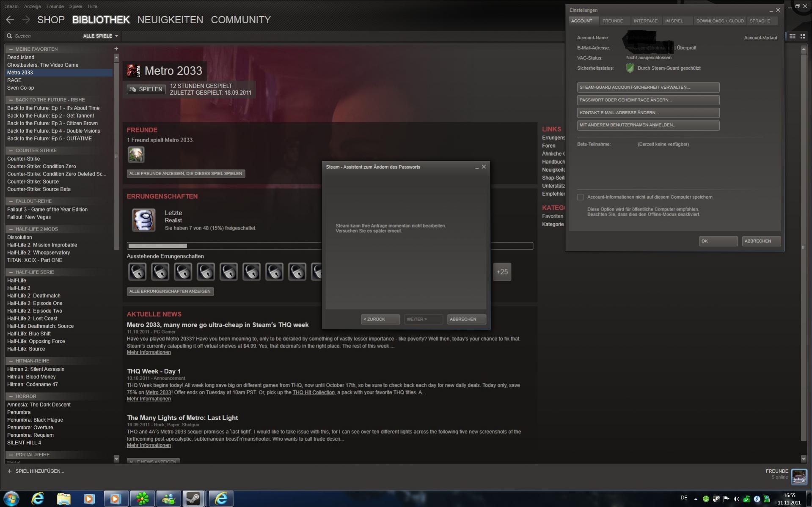812x507 pixels.
Task: Show the +25 more achievements tile
Action: (502, 271)
